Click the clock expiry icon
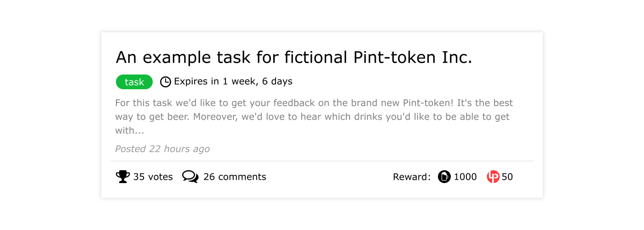 (165, 82)
